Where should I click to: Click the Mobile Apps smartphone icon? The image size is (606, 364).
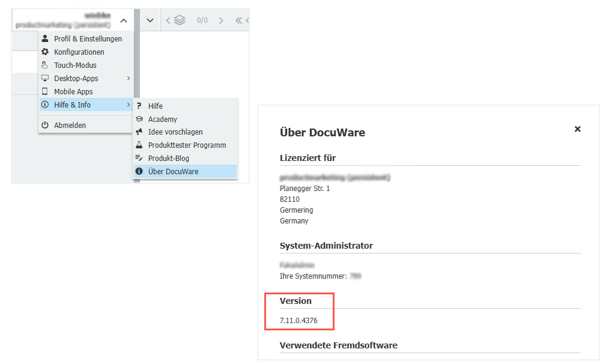[44, 91]
